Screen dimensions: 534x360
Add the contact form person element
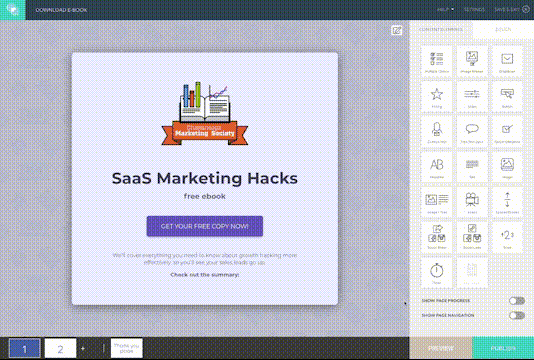coord(437,132)
